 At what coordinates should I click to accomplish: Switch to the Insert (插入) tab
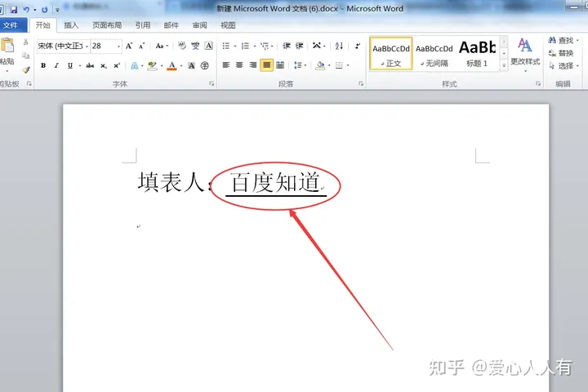(71, 25)
